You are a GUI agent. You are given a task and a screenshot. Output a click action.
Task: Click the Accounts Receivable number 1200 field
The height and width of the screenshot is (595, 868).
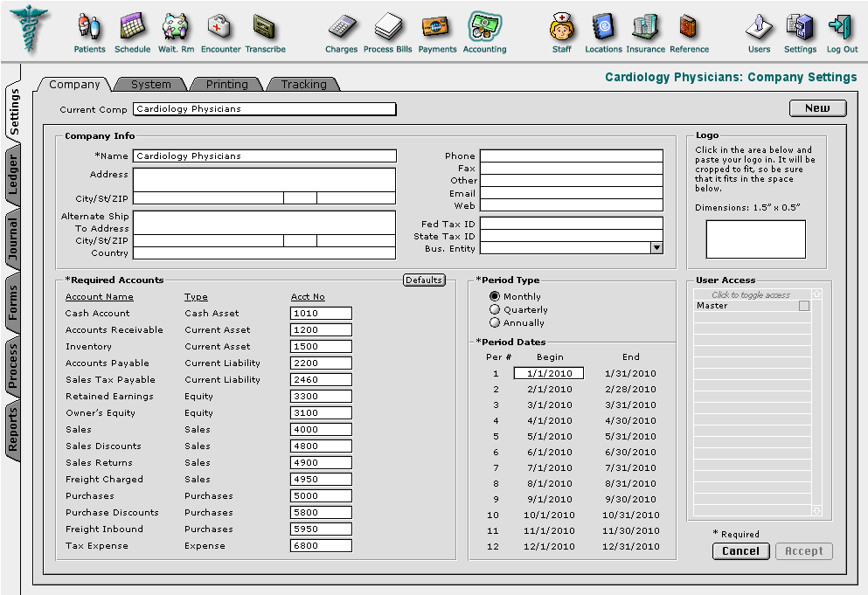coord(321,330)
